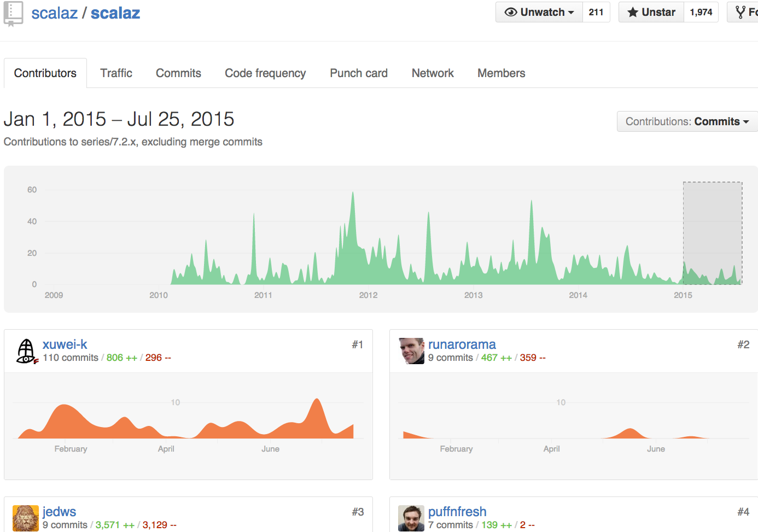Open the Code frequency tab
758x532 pixels.
(265, 73)
